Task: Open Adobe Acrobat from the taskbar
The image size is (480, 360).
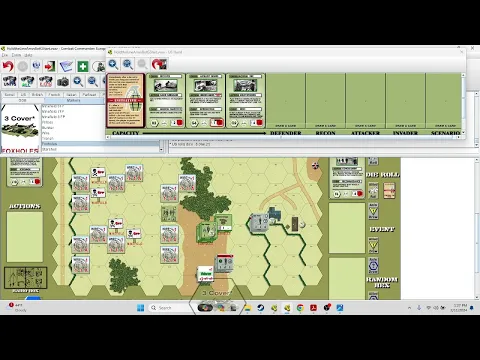Action: click(x=313, y=308)
